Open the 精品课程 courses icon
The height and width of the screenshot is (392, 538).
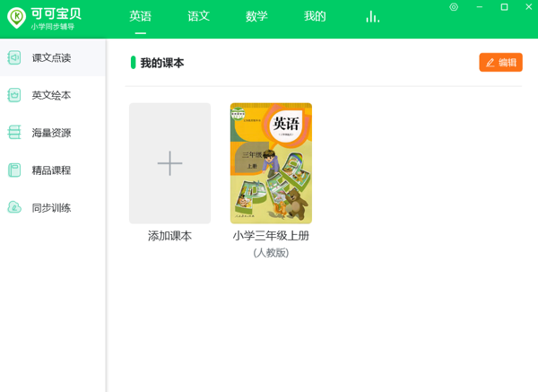pos(14,170)
